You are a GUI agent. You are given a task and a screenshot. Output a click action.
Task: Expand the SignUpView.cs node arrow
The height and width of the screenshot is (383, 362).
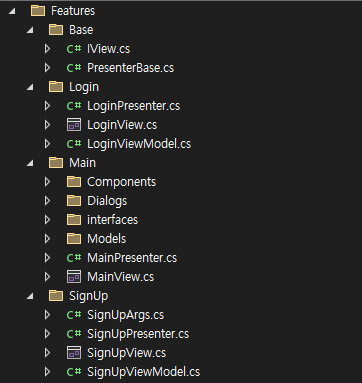click(x=47, y=353)
